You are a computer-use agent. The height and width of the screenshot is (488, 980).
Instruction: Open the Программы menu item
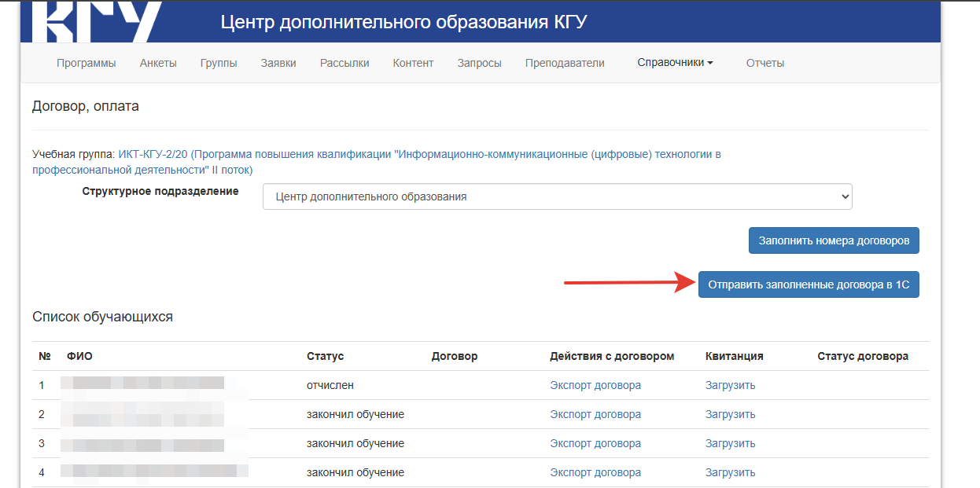point(86,63)
